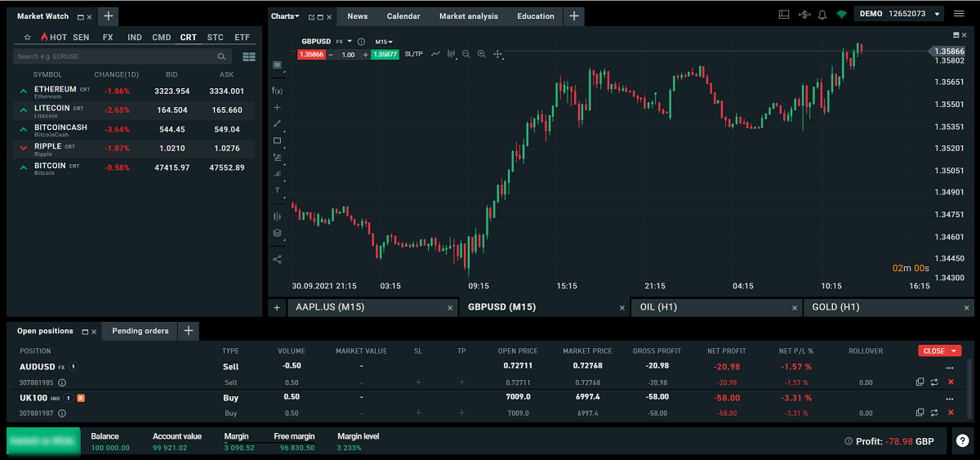Change chart type with line icon
The height and width of the screenshot is (460, 980).
[x=436, y=54]
